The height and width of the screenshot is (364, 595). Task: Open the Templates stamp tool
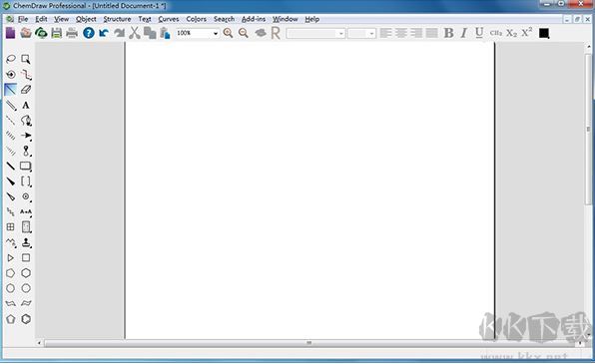(x=26, y=242)
